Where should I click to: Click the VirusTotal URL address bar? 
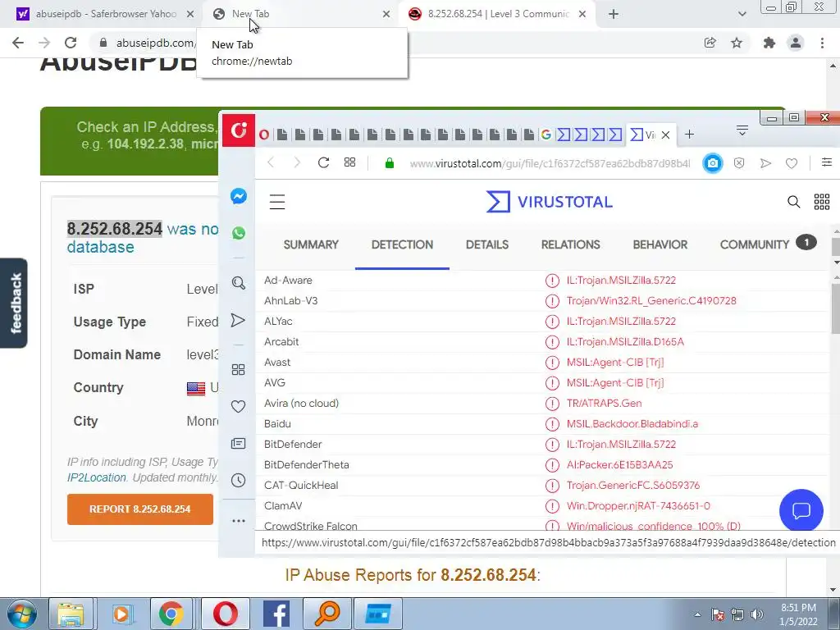pos(550,163)
